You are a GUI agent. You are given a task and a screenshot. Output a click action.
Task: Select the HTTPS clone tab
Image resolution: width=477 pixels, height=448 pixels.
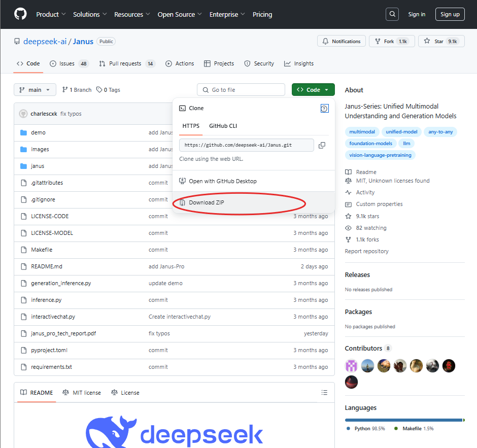click(x=191, y=126)
